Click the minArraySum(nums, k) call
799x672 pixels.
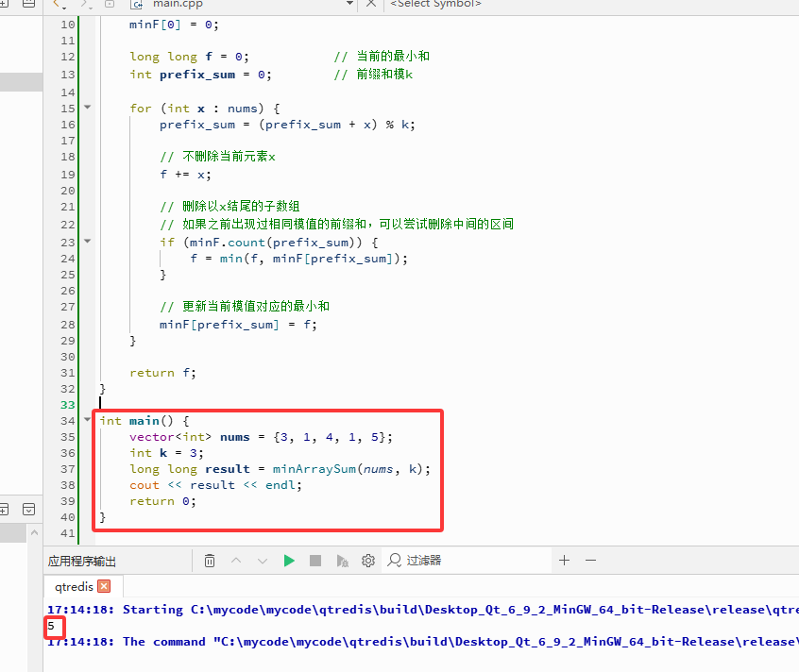click(x=347, y=469)
